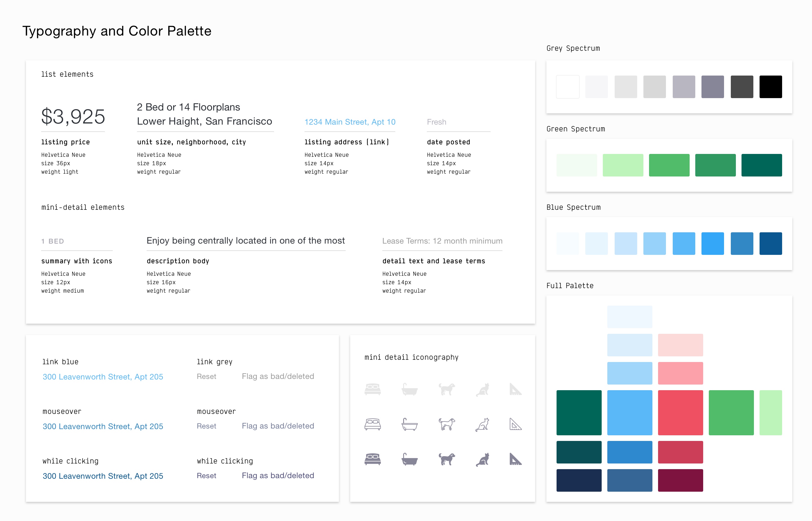The image size is (812, 521).
Task: Click the light grey filled set-square ruler icon
Action: point(516,389)
